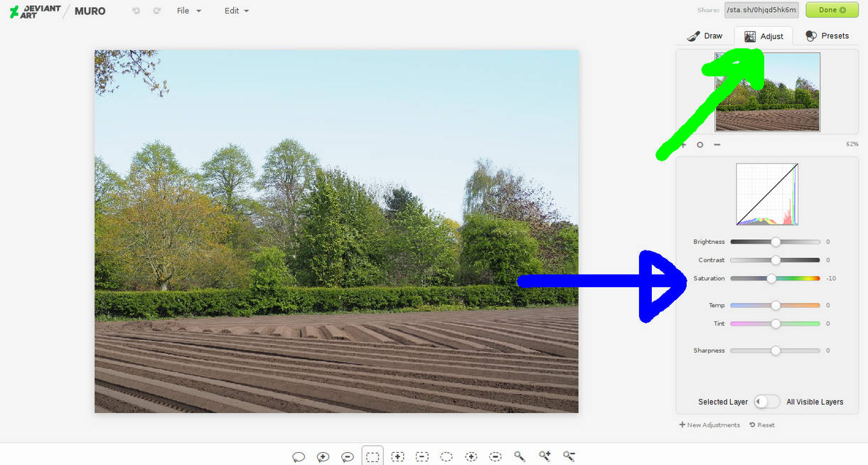This screenshot has height=465, width=868.
Task: Click the Brightness slider handle
Action: coord(776,242)
